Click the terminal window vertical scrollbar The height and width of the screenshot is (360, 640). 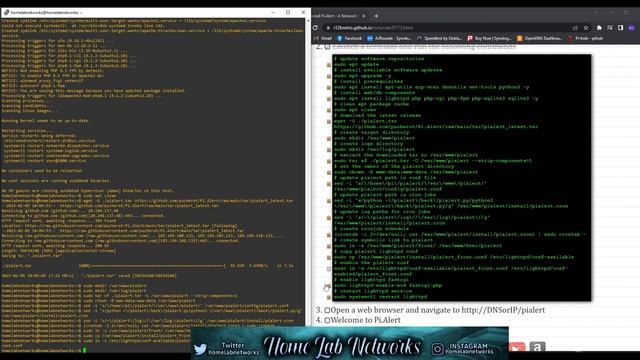[308, 171]
